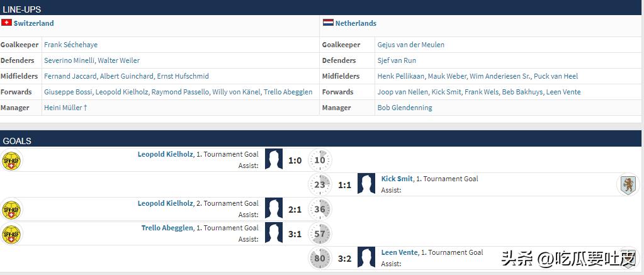
Task: Open goalkeeper Frank Séchehaye's profile
Action: tap(71, 45)
